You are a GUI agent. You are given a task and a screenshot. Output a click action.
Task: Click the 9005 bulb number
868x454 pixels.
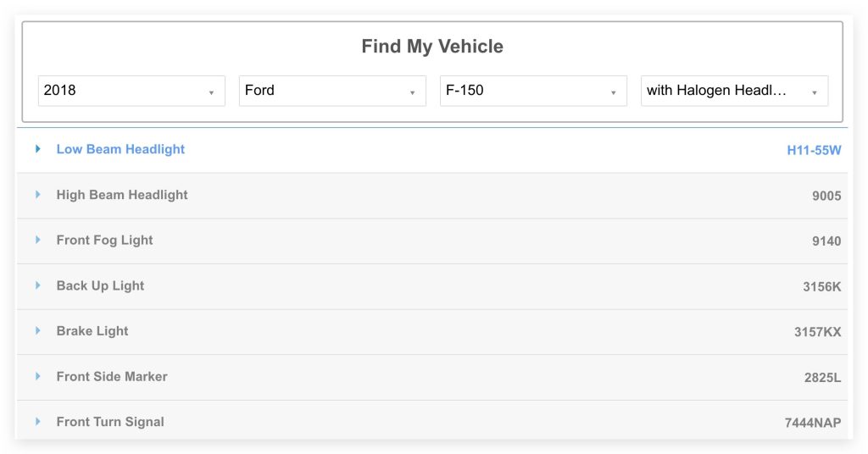tap(826, 196)
